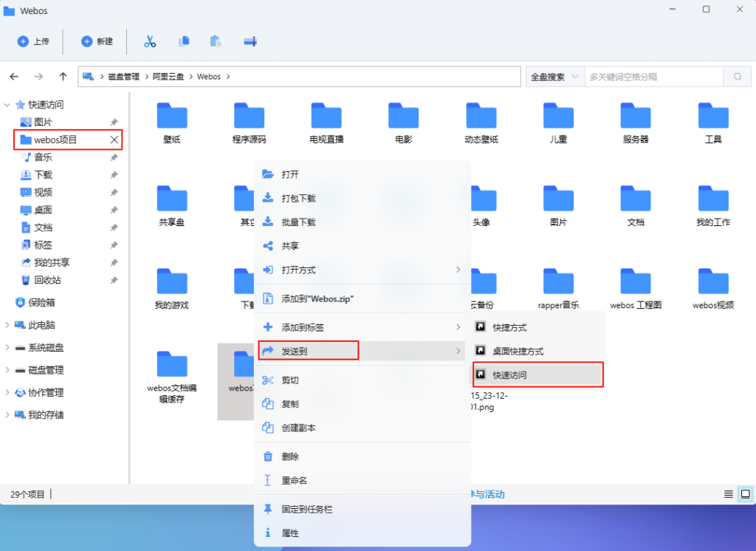Navigate up using the up arrow icon
The width and height of the screenshot is (756, 551).
63,76
